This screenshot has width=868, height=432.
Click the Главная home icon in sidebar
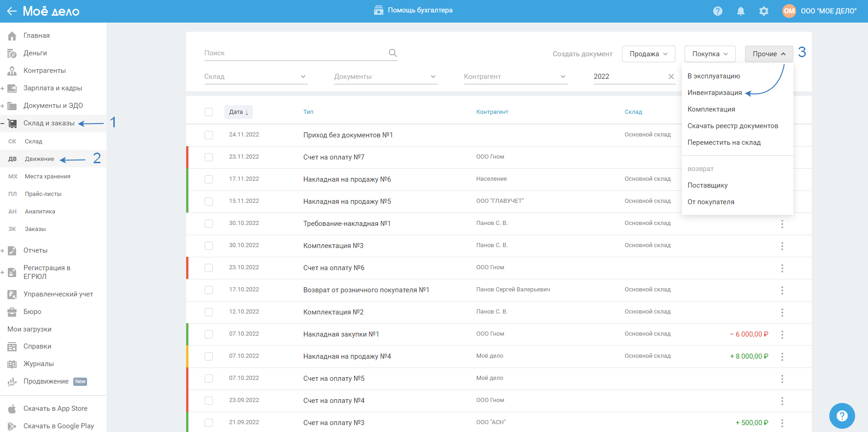click(x=12, y=36)
